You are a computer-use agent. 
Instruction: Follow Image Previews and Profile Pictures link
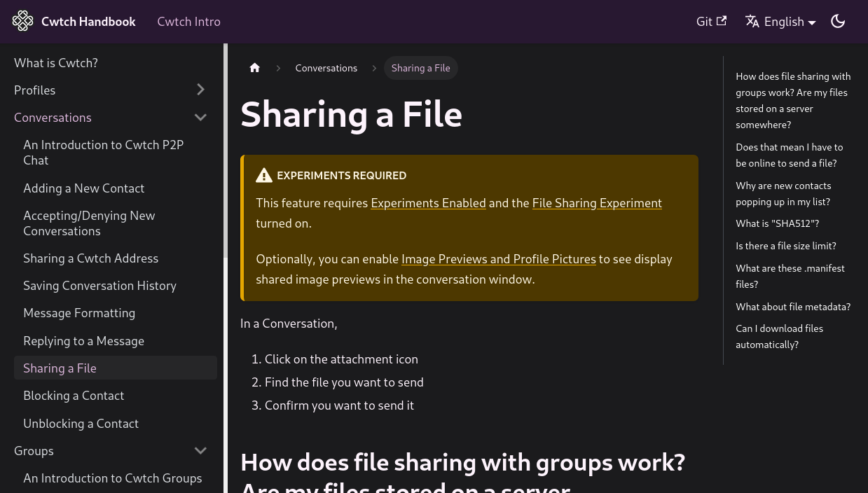click(x=499, y=259)
